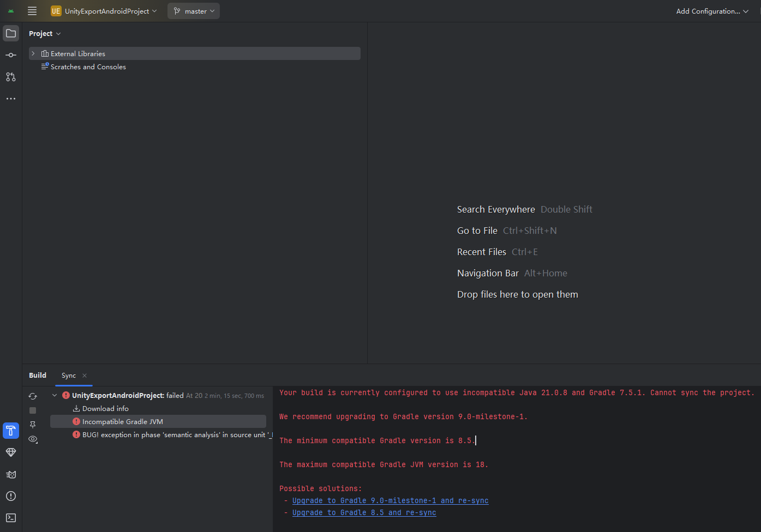
Task: Click 'Go to File' hint text
Action: coord(477,231)
